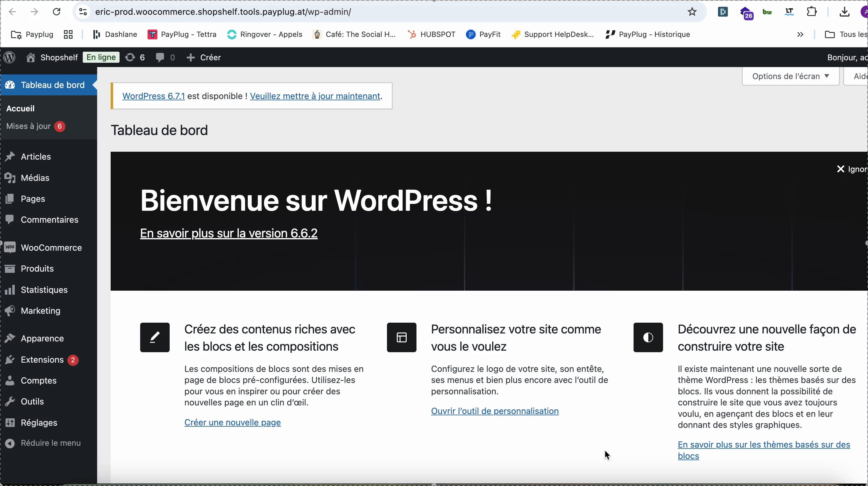
Task: Open HUBSPOT bookmark
Action: point(432,34)
